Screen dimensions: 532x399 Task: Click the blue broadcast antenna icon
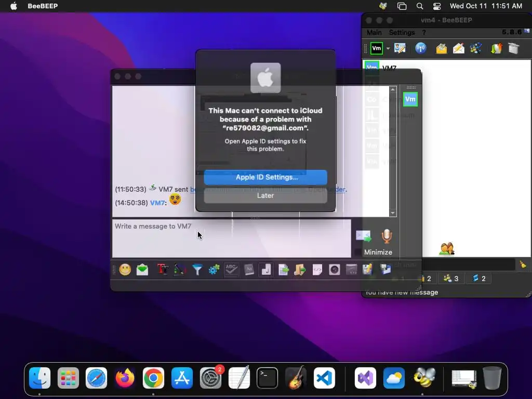(x=421, y=48)
